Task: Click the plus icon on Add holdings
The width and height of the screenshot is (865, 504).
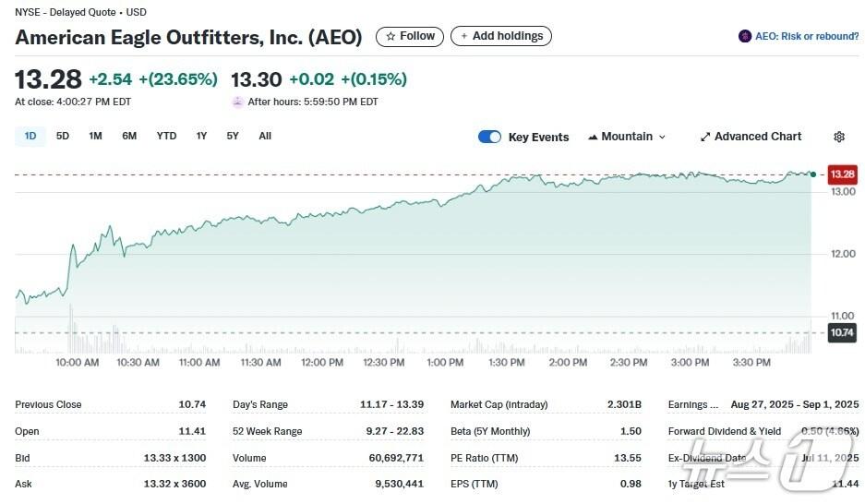Action: [x=464, y=36]
